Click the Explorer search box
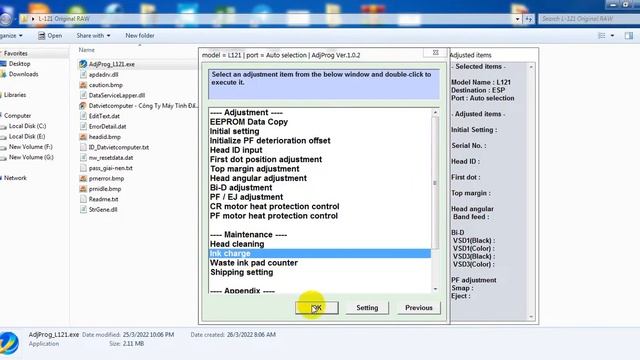This screenshot has height=360, width=640. [589, 19]
